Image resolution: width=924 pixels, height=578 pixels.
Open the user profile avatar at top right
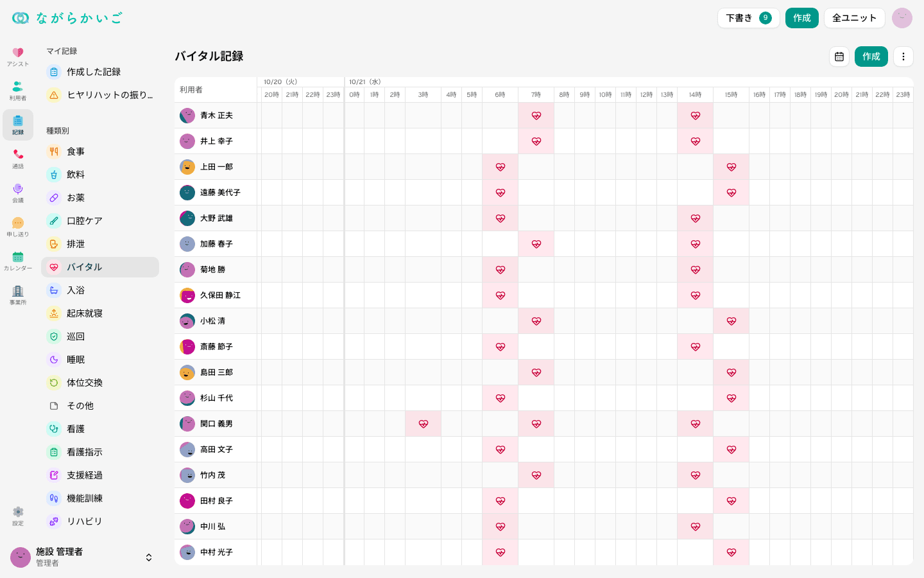click(x=902, y=18)
